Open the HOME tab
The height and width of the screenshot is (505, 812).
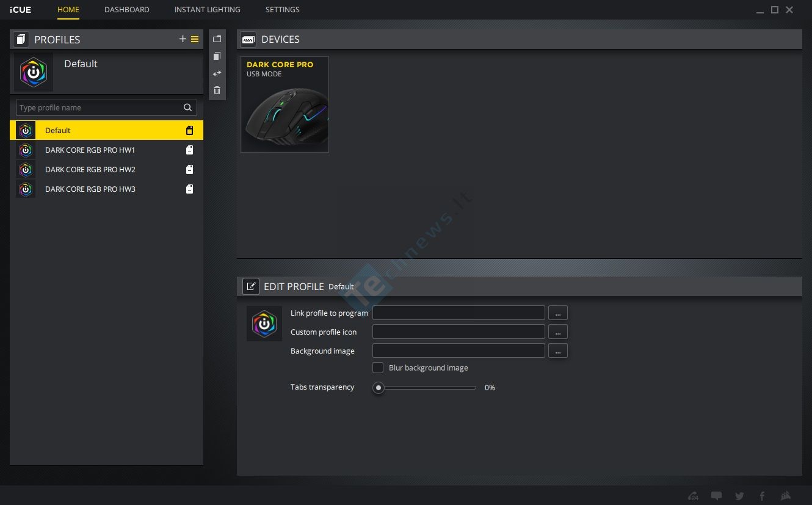tap(68, 10)
